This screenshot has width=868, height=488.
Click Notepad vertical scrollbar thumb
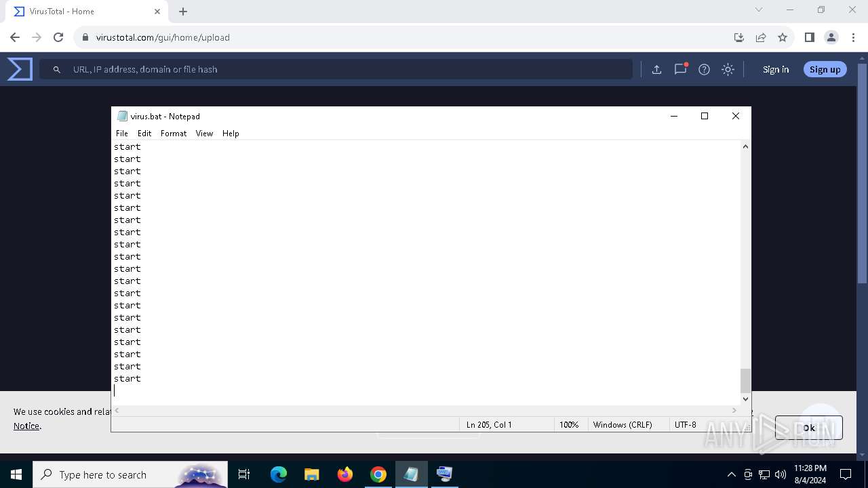point(745,380)
